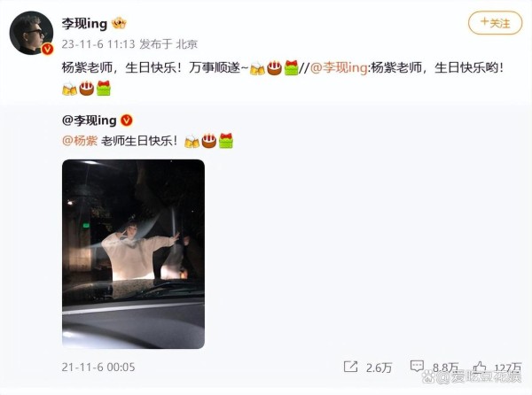Viewport: 532px width, 395px height.
Task: Open the @李现ing mention in post text
Action: (339, 67)
